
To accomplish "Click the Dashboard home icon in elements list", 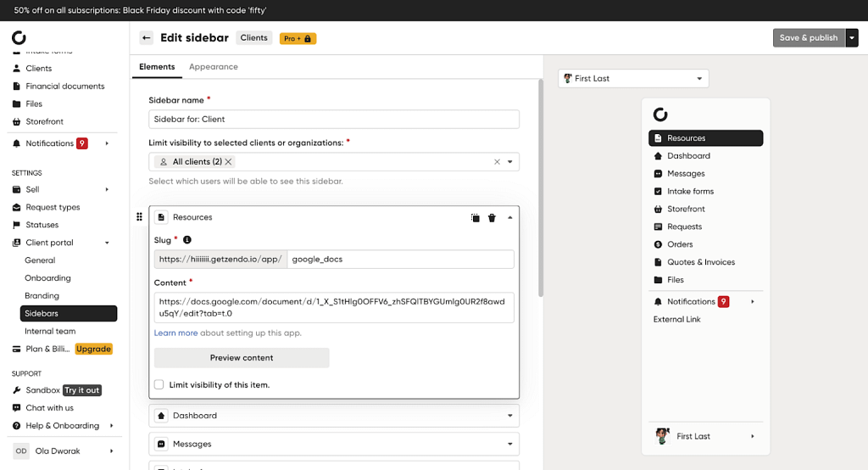I will (x=161, y=416).
